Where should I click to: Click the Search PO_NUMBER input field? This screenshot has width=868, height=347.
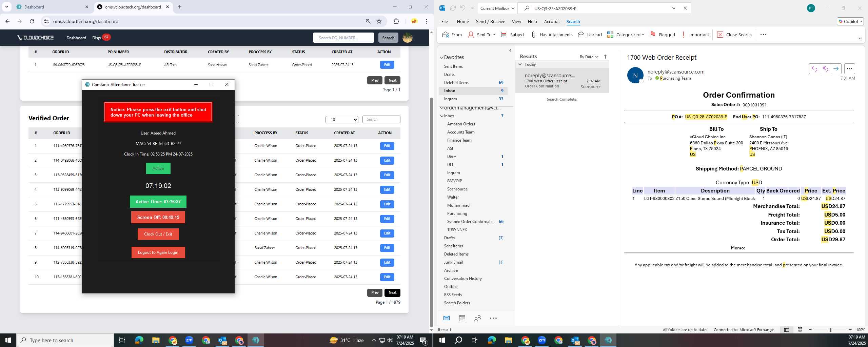click(x=343, y=38)
